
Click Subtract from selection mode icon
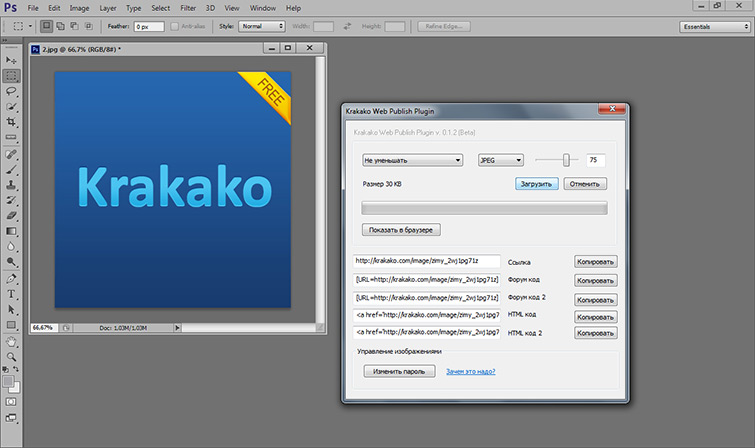74,26
